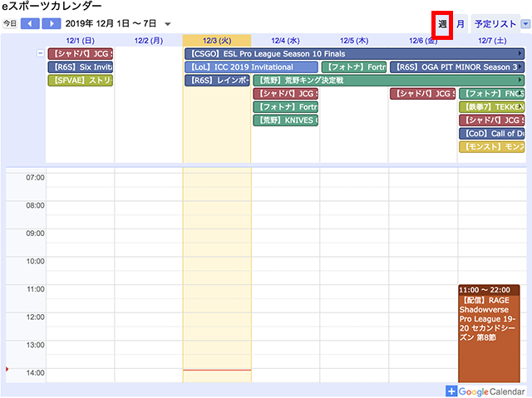Open the モンスト event on 12/7

pos(491,147)
